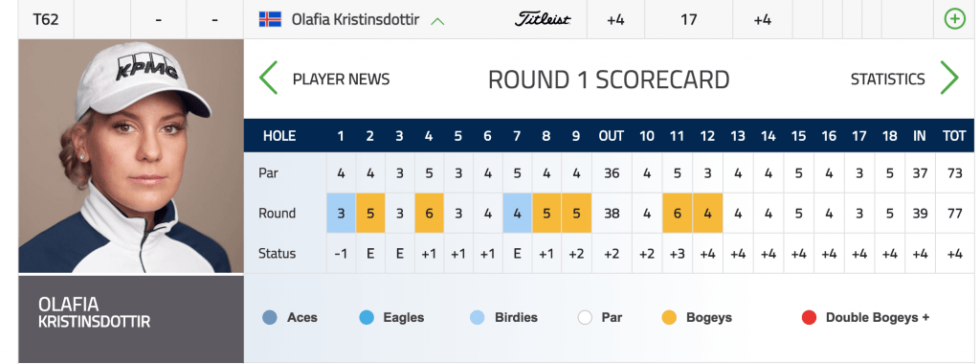This screenshot has width=980, height=364.
Task: Click the green plus circle icon
Action: (954, 19)
